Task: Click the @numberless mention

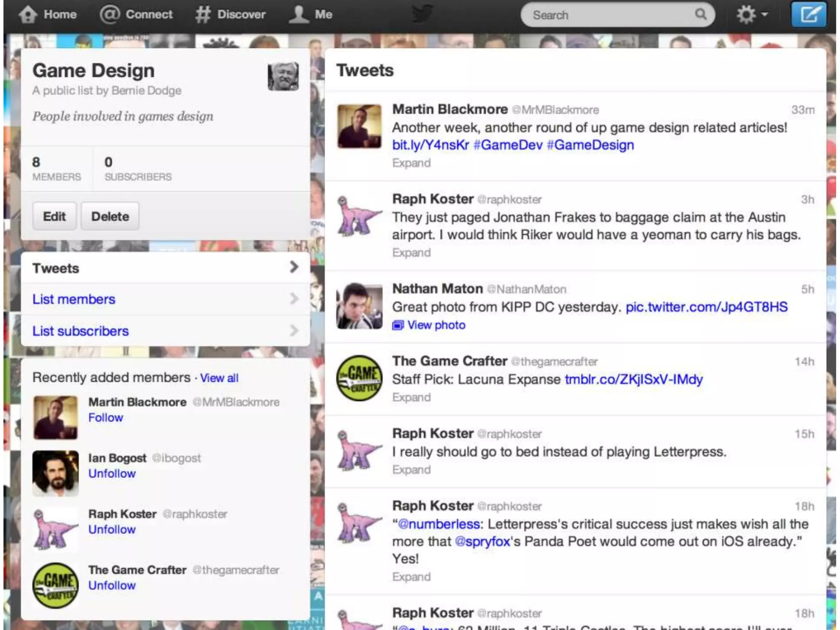Action: [x=438, y=524]
